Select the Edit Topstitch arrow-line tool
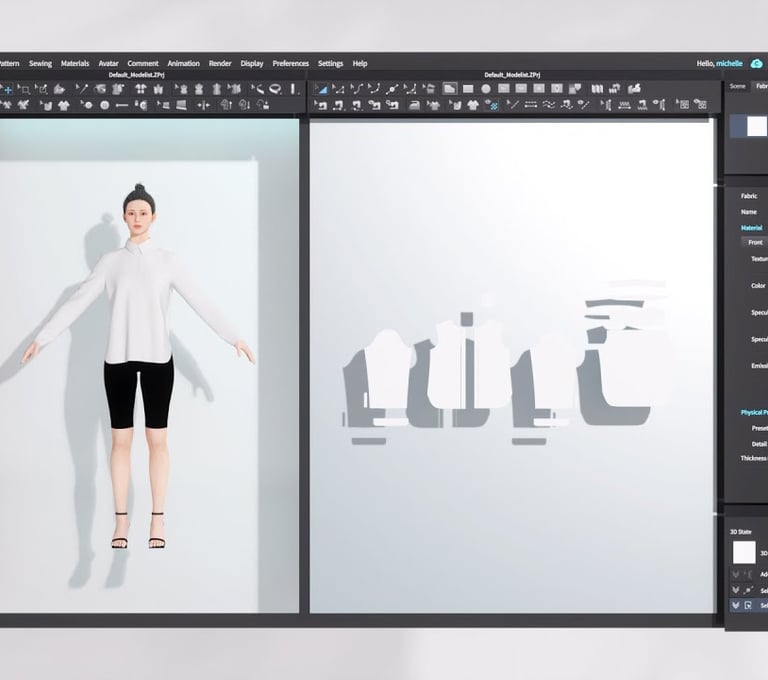The width and height of the screenshot is (768, 680). click(x=512, y=105)
